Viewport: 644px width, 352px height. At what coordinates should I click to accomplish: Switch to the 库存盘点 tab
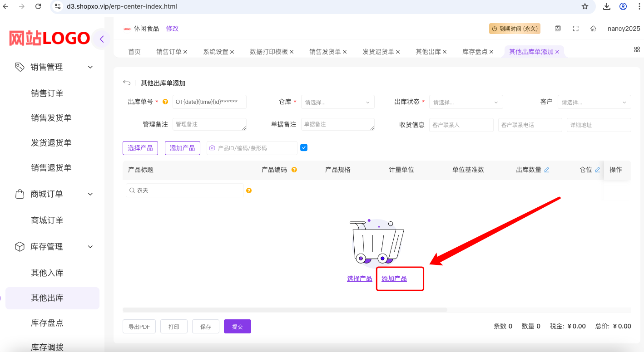pos(475,52)
